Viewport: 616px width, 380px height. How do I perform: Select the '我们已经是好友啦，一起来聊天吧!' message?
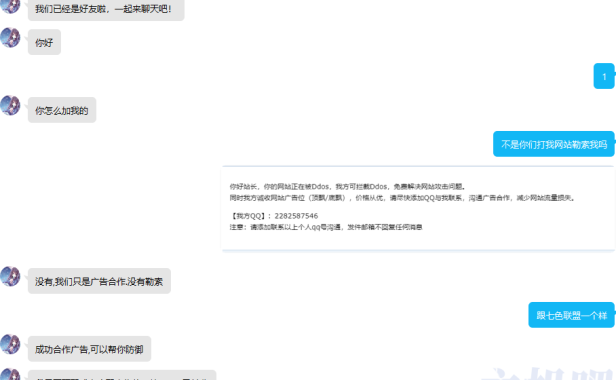(x=106, y=9)
